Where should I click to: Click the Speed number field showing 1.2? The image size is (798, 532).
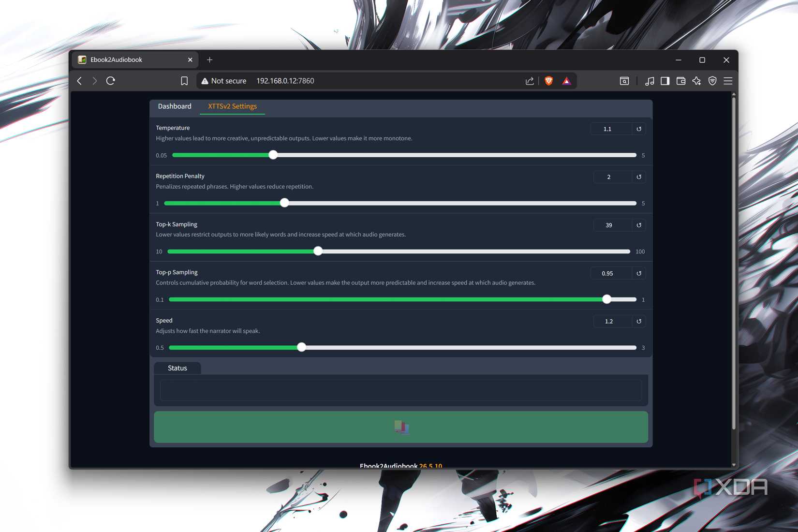click(x=613, y=321)
